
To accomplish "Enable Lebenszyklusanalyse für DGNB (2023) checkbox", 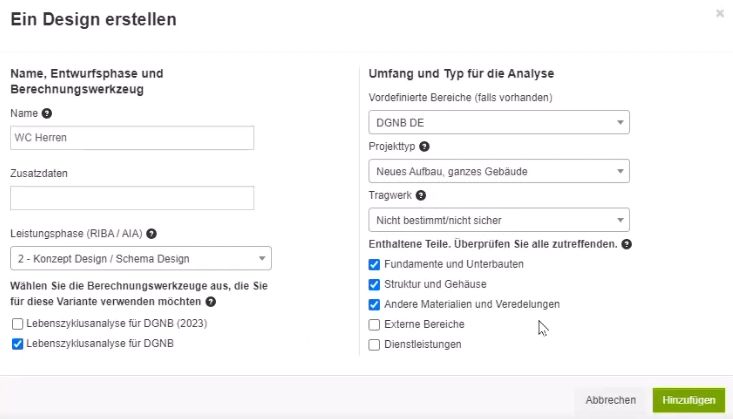I will [x=17, y=324].
